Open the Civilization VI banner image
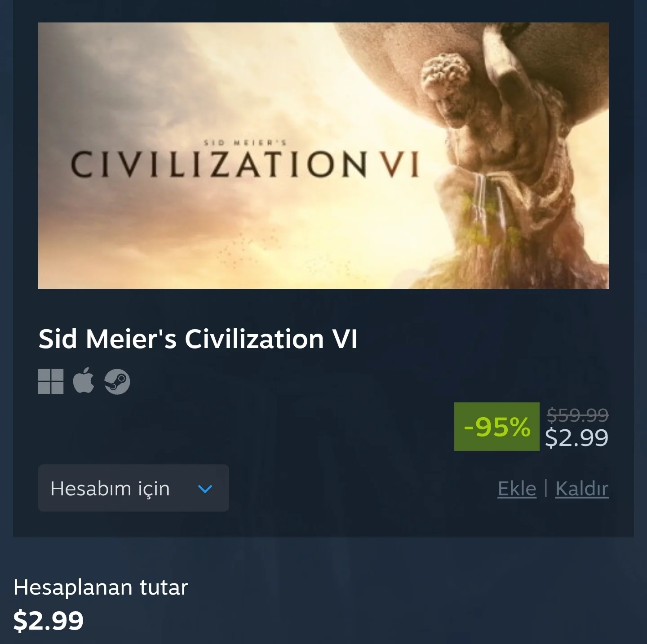 [323, 155]
